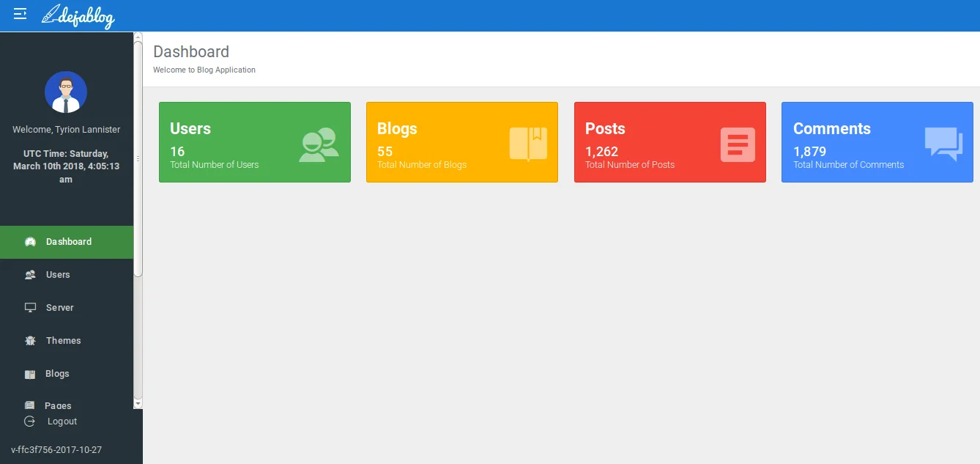Click Tyrion Lannister's avatar image

click(x=66, y=92)
